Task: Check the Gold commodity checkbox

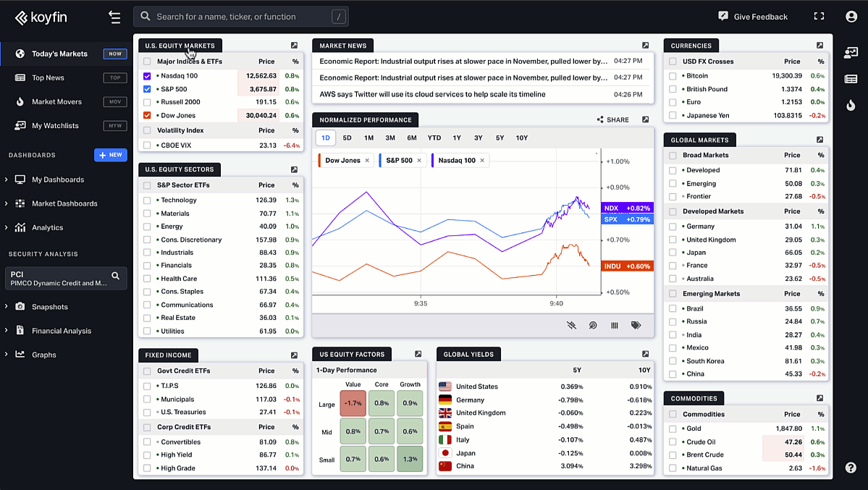Action: 673,428
